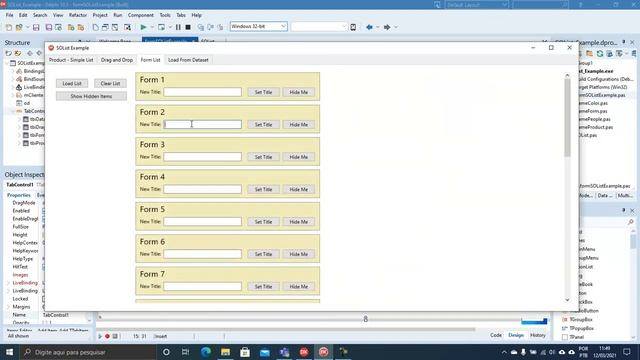The image size is (640, 360).
Task: Click the Save All toolbar icon
Action: click(49, 27)
